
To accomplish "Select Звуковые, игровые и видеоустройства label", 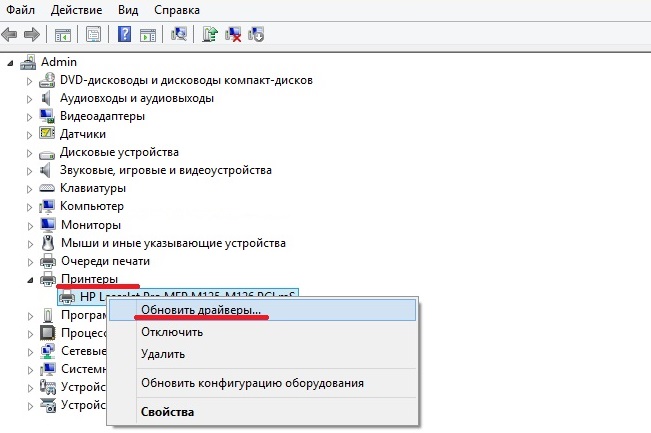I will coord(166,170).
